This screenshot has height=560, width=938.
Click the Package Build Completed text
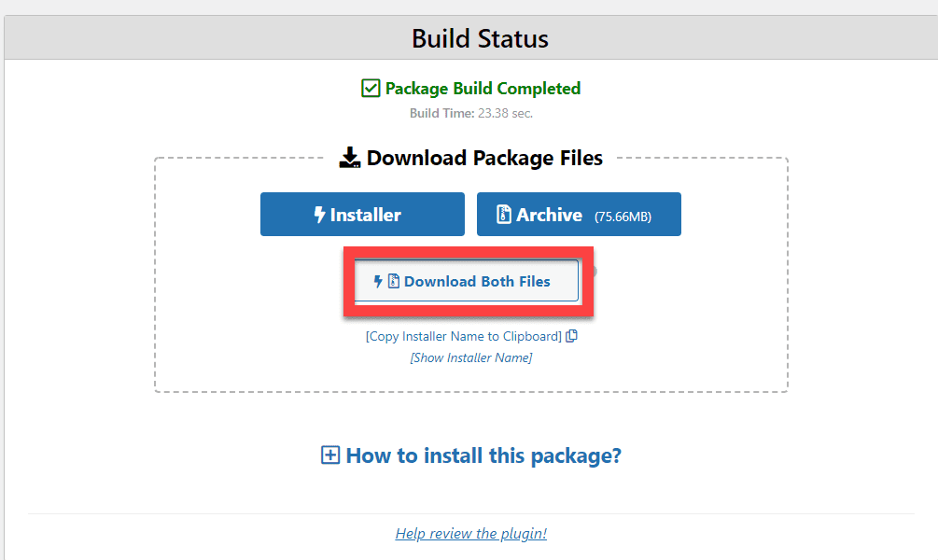pyautogui.click(x=483, y=89)
